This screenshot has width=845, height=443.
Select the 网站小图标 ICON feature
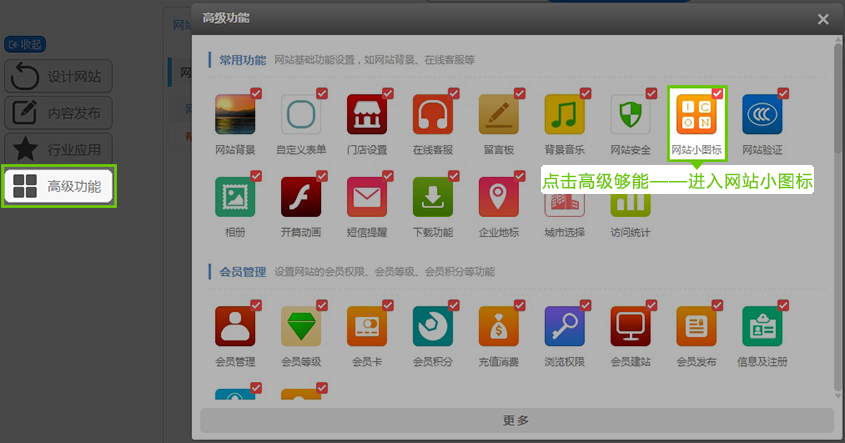click(696, 115)
